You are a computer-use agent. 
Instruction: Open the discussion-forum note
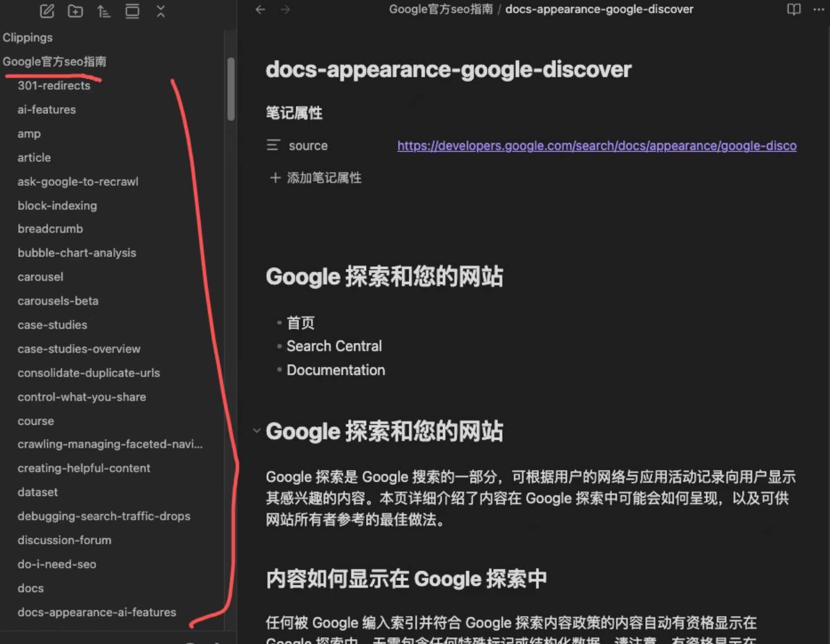pos(64,540)
